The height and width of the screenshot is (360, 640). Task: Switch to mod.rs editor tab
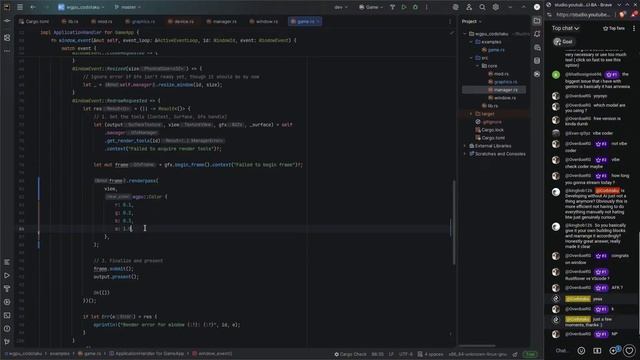pyautogui.click(x=102, y=21)
